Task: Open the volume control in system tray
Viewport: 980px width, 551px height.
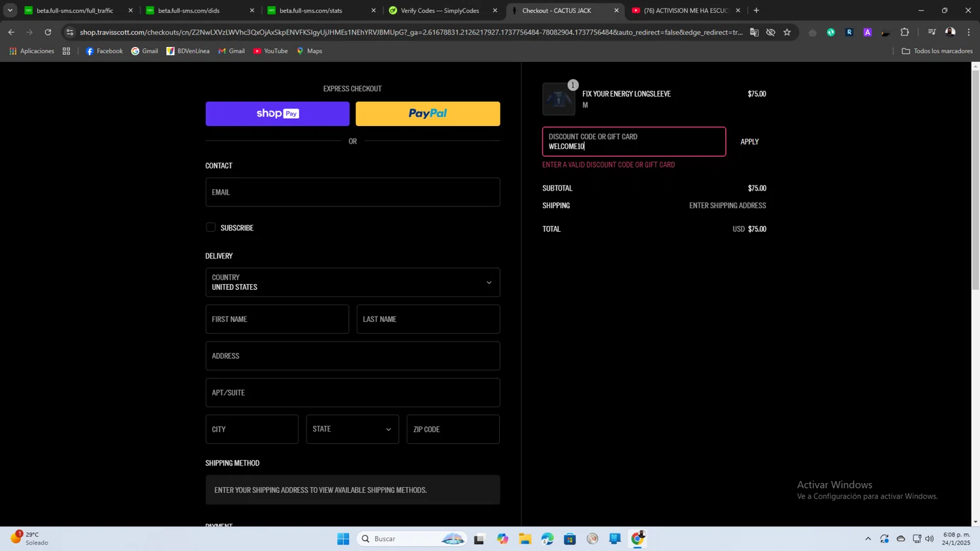Action: 930,539
